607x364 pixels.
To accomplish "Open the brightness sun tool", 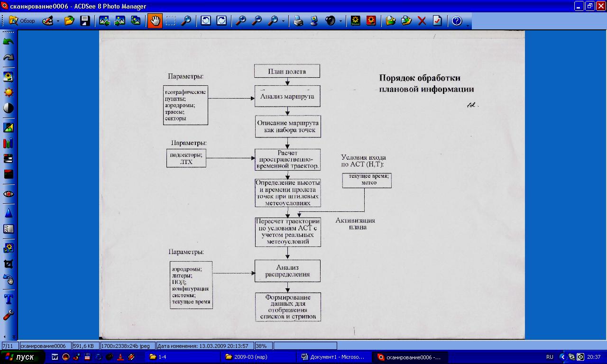I will pos(9,92).
